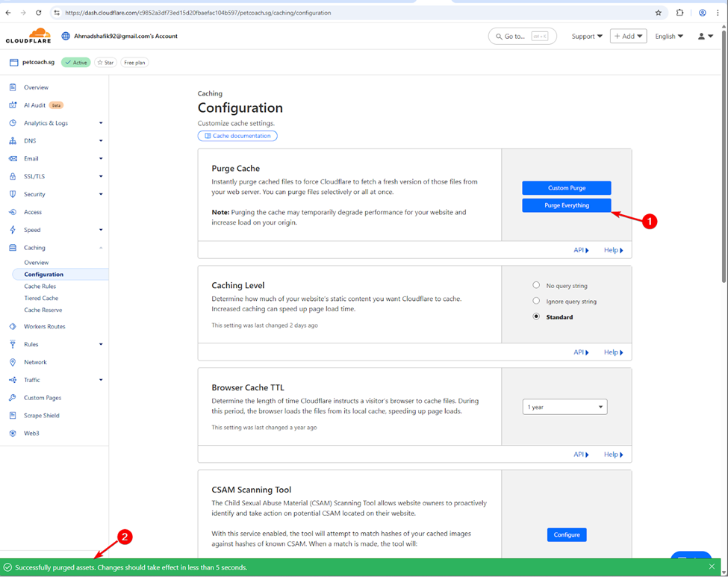Click the Access sidebar icon
This screenshot has height=577, width=728.
point(13,212)
